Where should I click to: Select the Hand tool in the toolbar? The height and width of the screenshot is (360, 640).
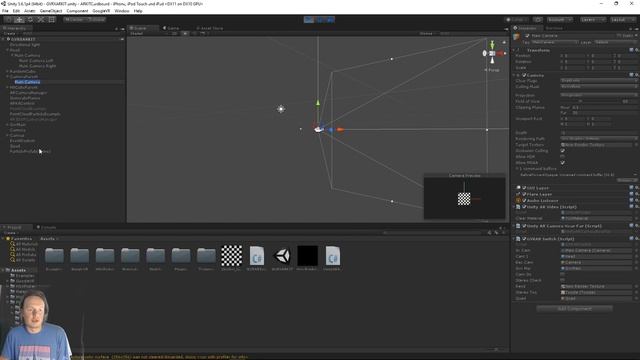coord(8,19)
